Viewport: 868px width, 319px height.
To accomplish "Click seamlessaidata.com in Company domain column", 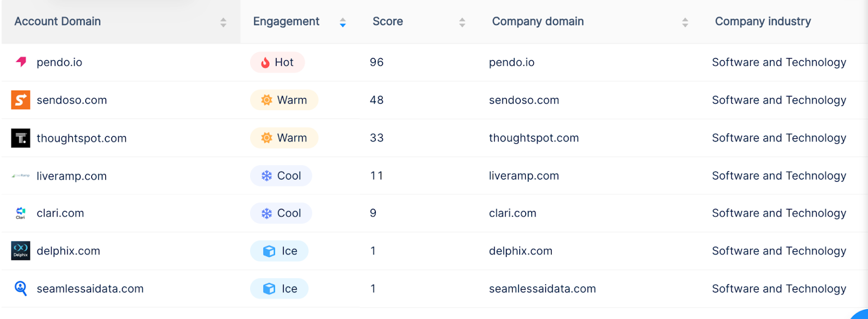I will click(x=542, y=289).
